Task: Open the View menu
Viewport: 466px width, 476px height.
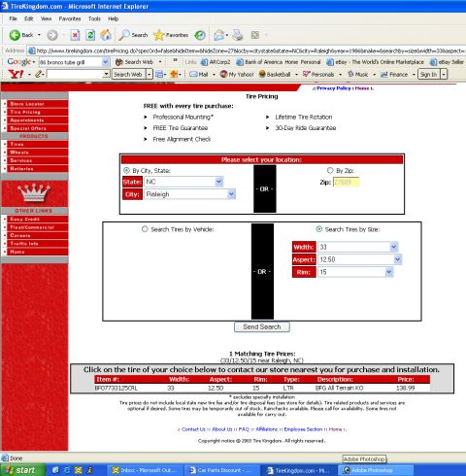Action: [x=47, y=18]
